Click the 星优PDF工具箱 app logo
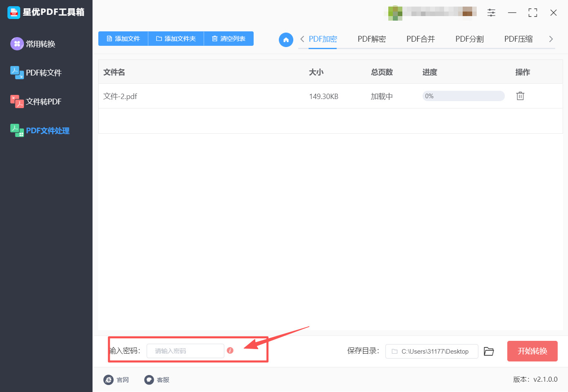 pyautogui.click(x=14, y=12)
